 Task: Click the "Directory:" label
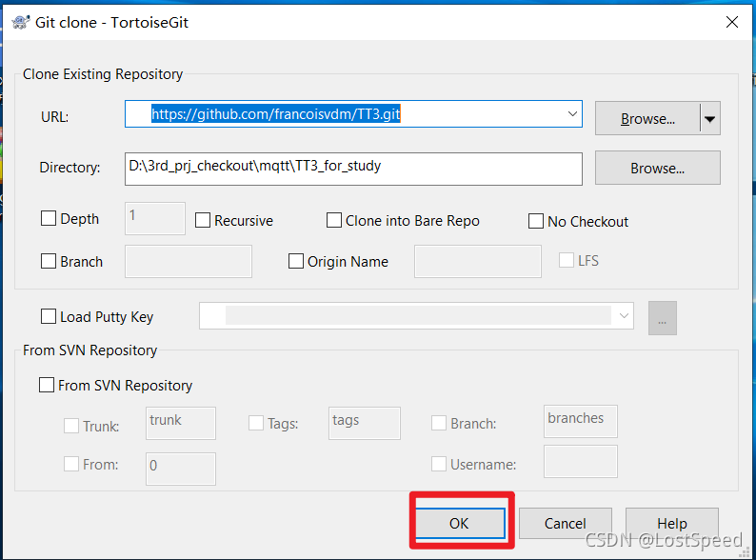pos(70,168)
